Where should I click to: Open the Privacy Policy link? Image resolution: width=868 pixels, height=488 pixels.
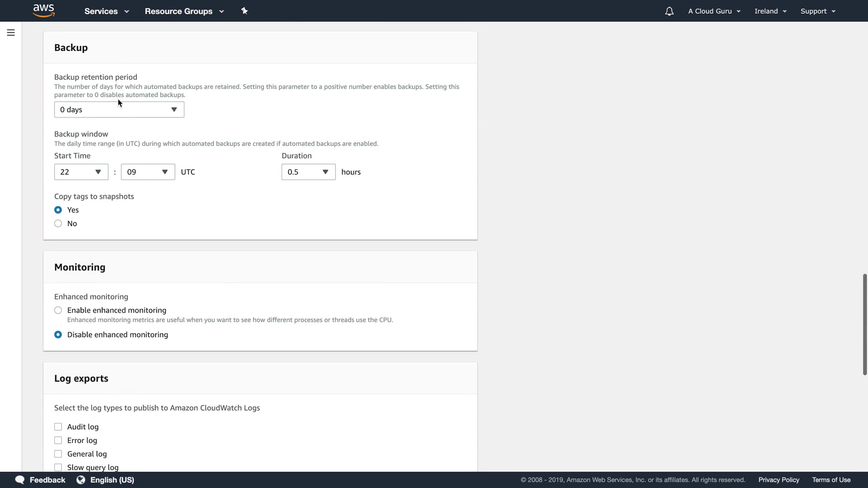pos(778,480)
